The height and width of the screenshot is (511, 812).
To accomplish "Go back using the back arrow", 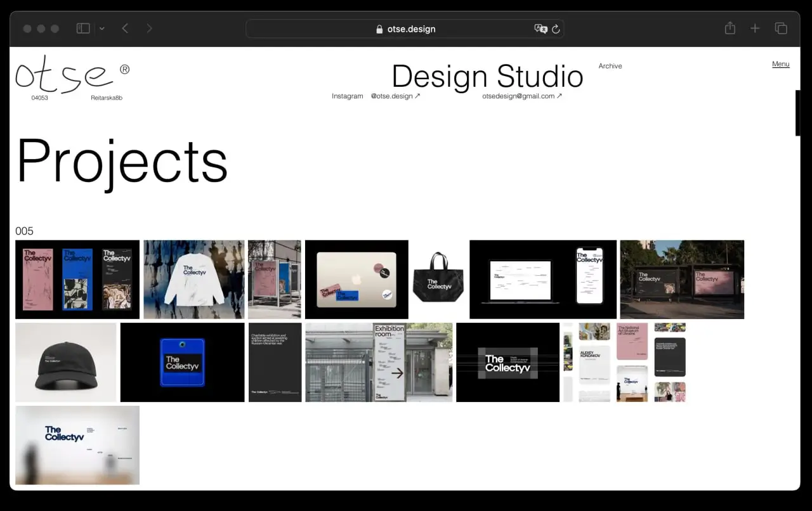I will pos(125,29).
